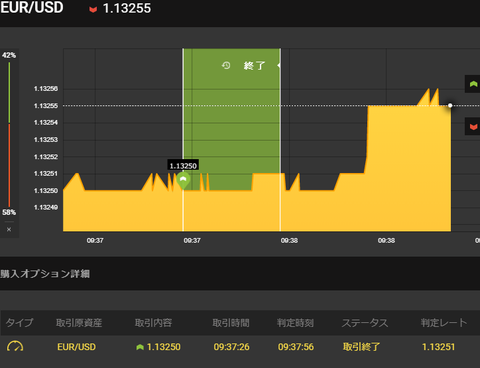The image size is (480, 368).
Task: Click the settlement rate 1.13251
Action: [438, 347]
